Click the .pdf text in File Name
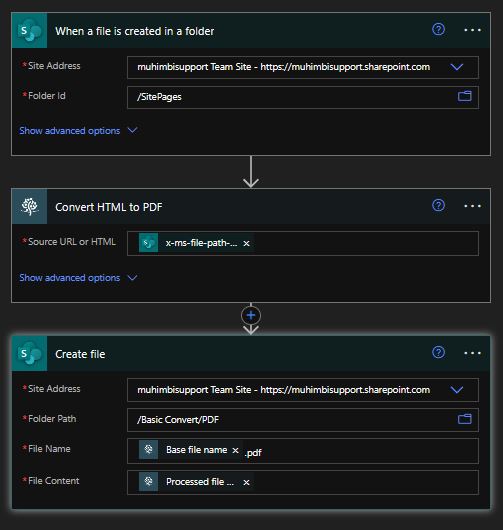The width and height of the screenshot is (503, 530). click(x=253, y=453)
